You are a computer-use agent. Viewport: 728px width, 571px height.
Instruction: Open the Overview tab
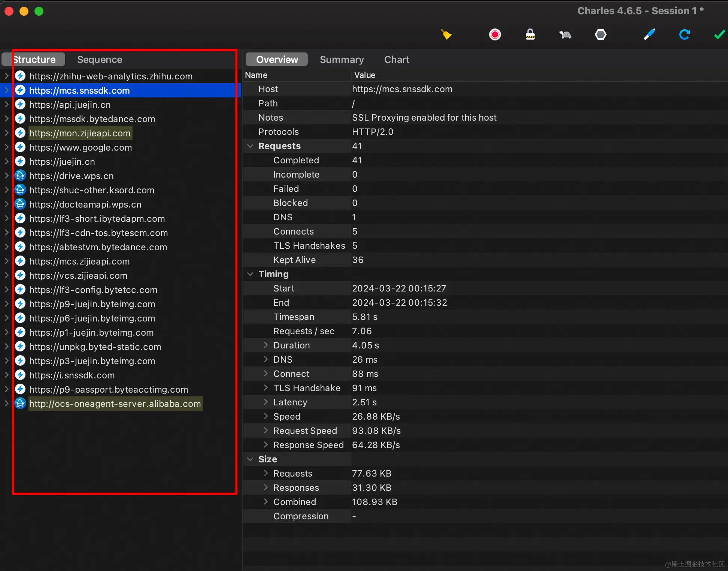point(277,60)
